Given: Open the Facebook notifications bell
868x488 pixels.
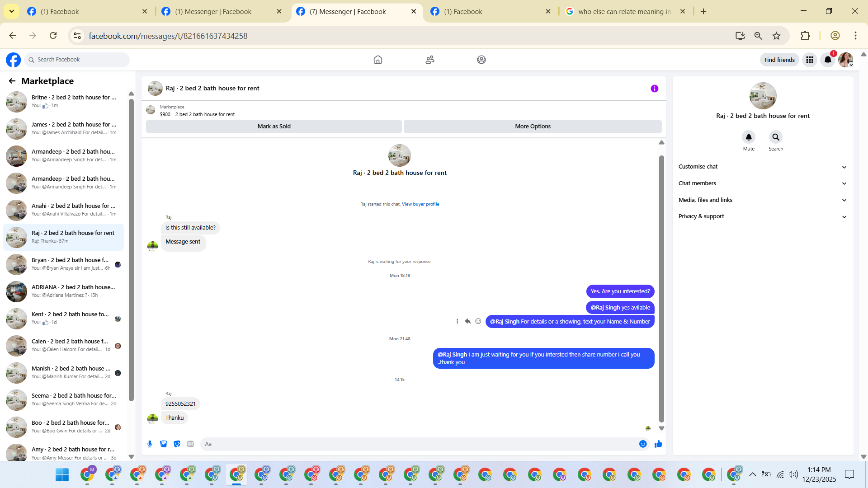Looking at the screenshot, I should point(827,60).
